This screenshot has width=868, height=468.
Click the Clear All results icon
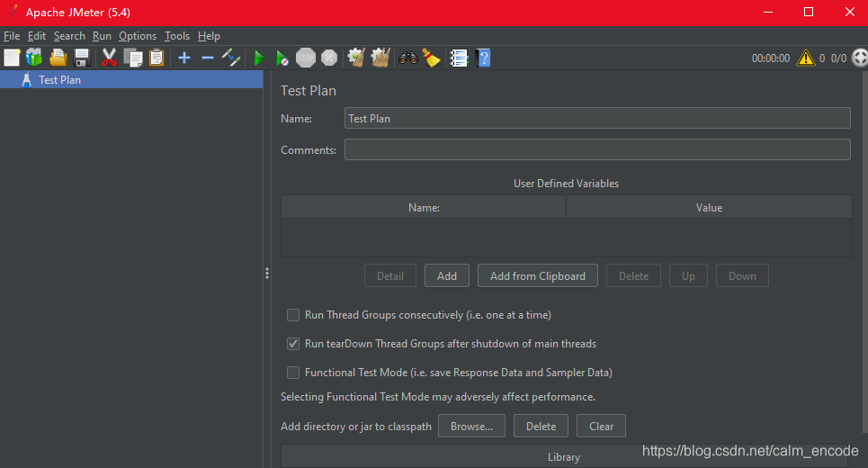pyautogui.click(x=380, y=58)
